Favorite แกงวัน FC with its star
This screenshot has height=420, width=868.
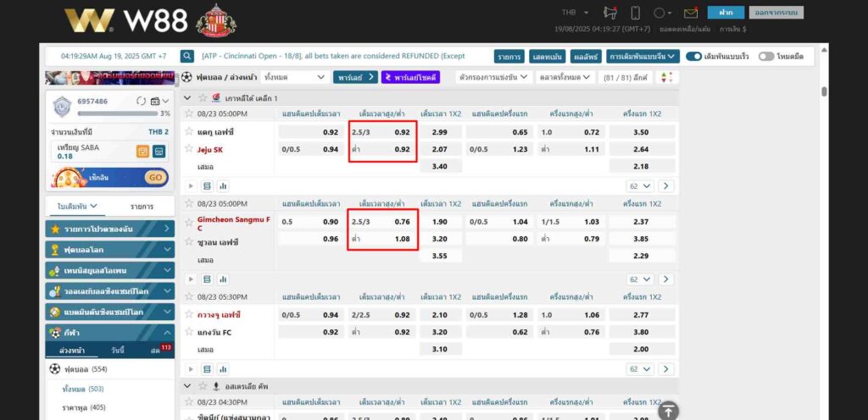click(189, 333)
